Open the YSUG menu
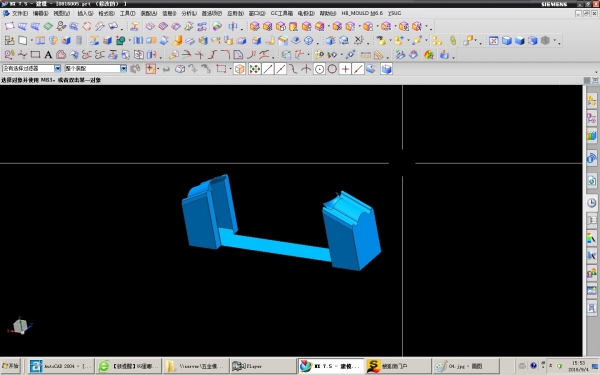600x375 pixels. (x=394, y=13)
